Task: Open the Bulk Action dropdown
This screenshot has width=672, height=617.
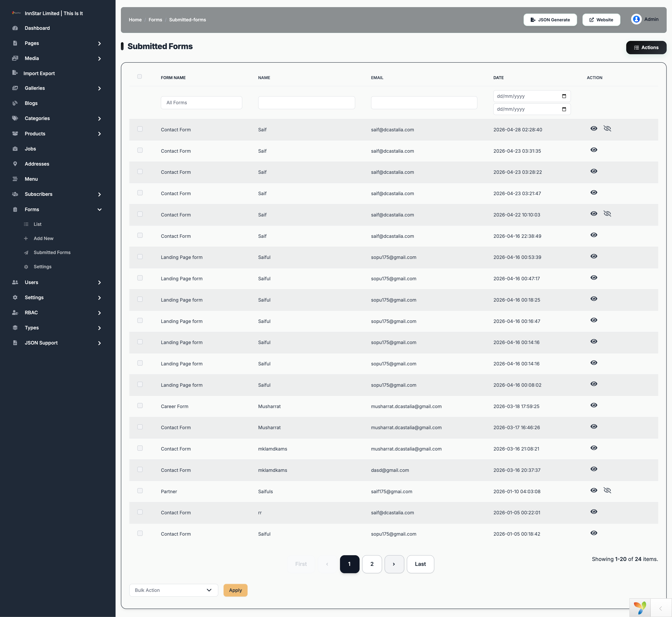Action: (174, 590)
